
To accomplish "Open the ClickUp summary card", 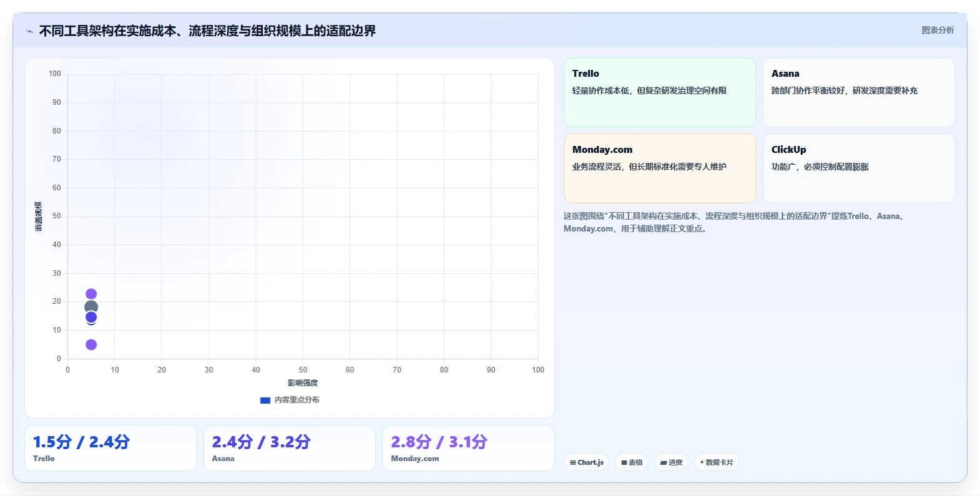I will point(859,168).
